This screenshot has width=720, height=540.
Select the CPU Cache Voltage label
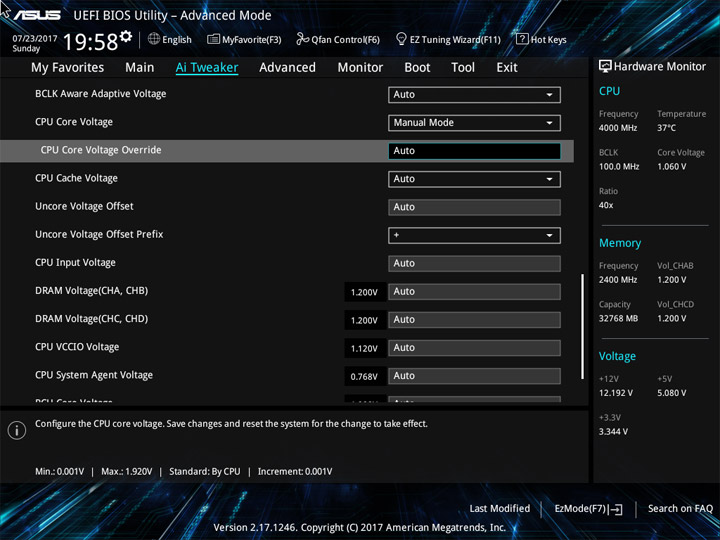[x=76, y=178]
